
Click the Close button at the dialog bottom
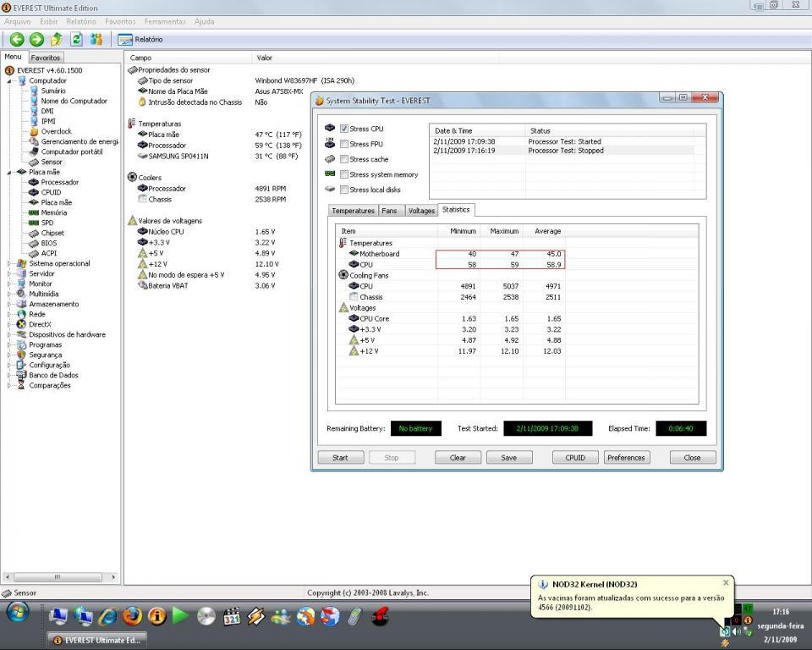[693, 458]
